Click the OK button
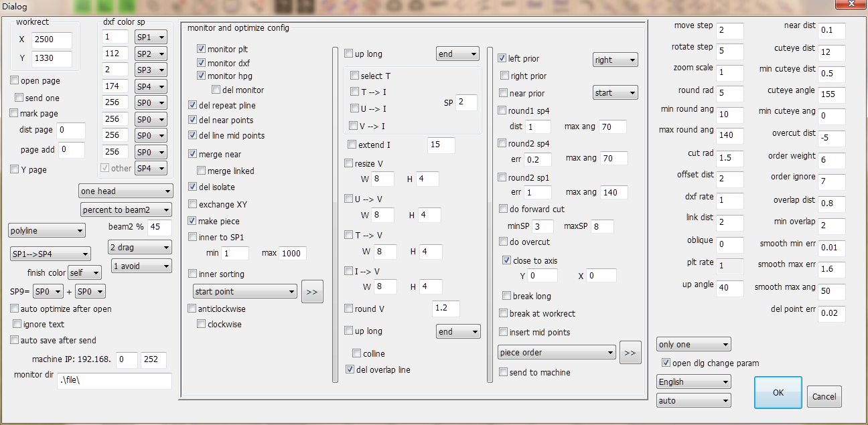 778,392
